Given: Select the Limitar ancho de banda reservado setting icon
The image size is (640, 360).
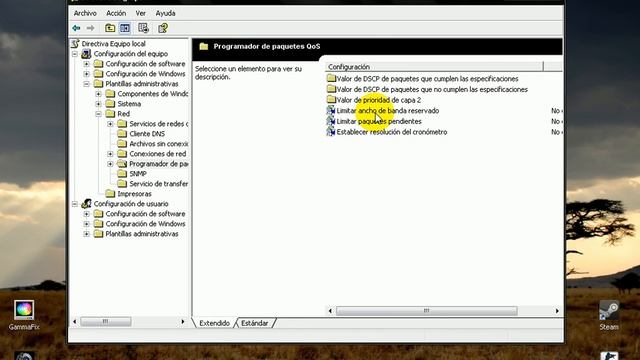Looking at the screenshot, I should click(x=331, y=111).
